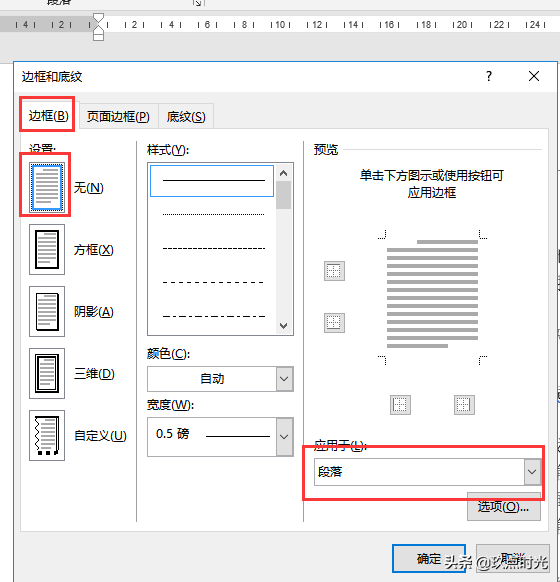
Task: Pick the 阴影(A) shadow border icon
Action: [x=47, y=311]
